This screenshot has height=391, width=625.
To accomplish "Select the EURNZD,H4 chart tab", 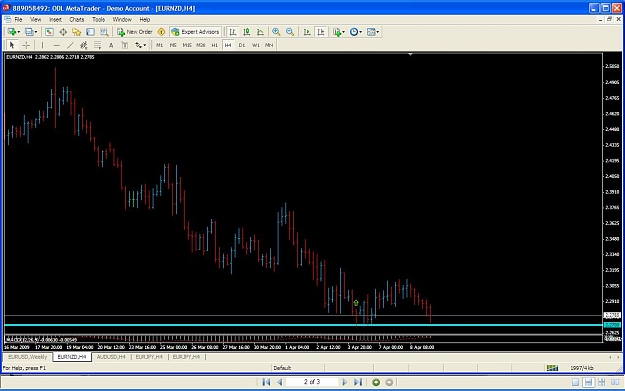I will tap(72, 357).
